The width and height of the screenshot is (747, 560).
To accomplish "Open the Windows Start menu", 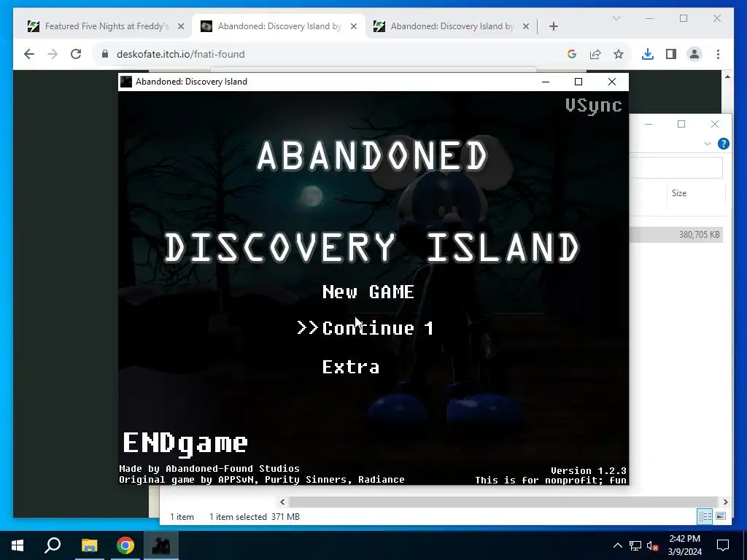I will 18,545.
